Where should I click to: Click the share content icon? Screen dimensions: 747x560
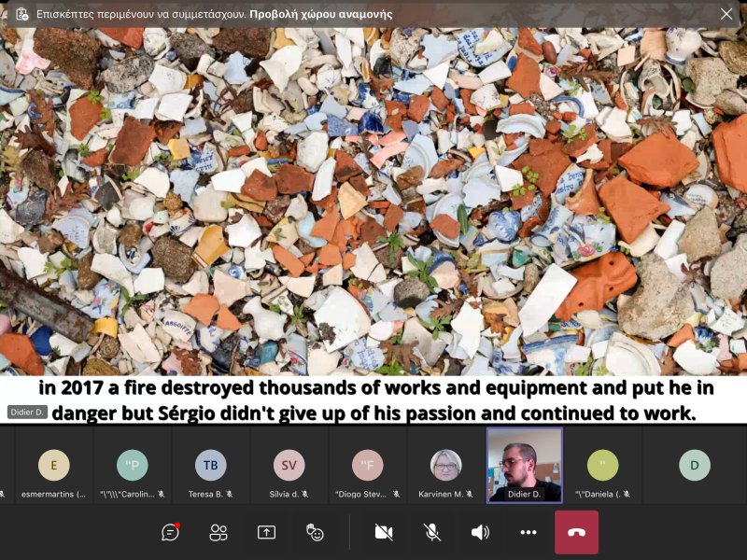pyautogui.click(x=266, y=532)
